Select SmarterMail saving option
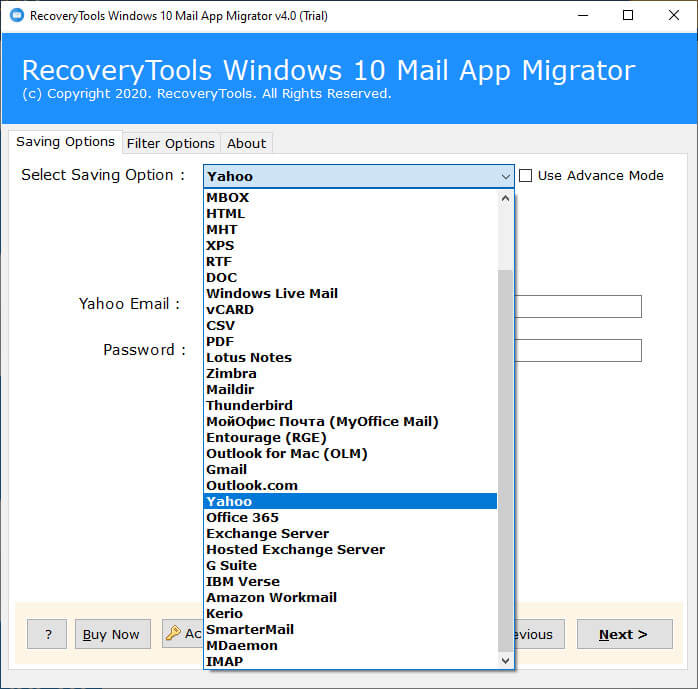 350,630
